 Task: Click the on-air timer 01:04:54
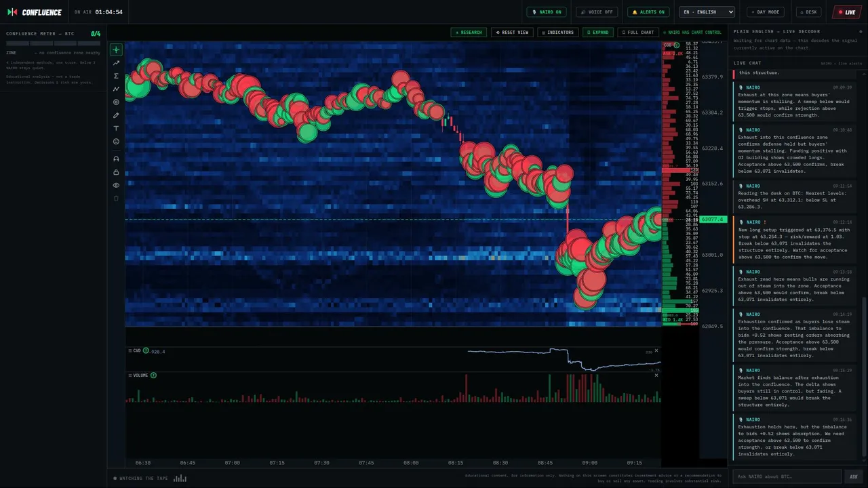point(108,12)
